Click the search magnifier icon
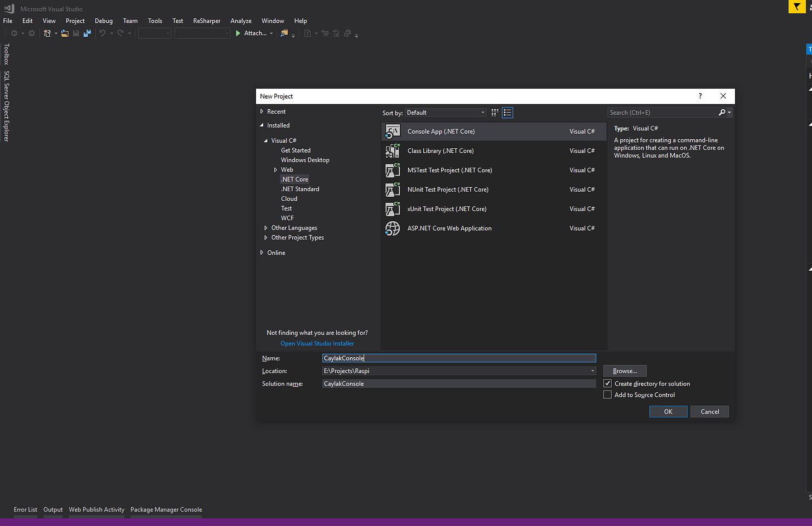Image resolution: width=812 pixels, height=526 pixels. (x=722, y=113)
